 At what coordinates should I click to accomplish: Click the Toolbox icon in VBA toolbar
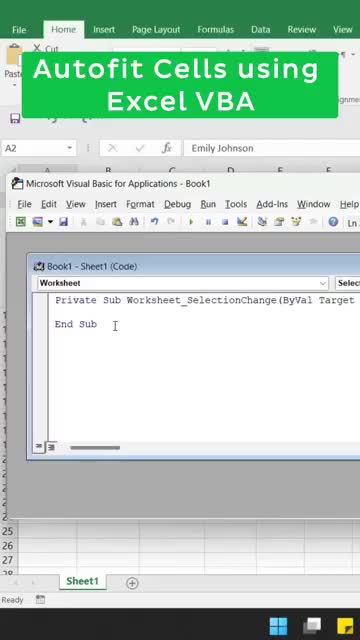click(313, 222)
